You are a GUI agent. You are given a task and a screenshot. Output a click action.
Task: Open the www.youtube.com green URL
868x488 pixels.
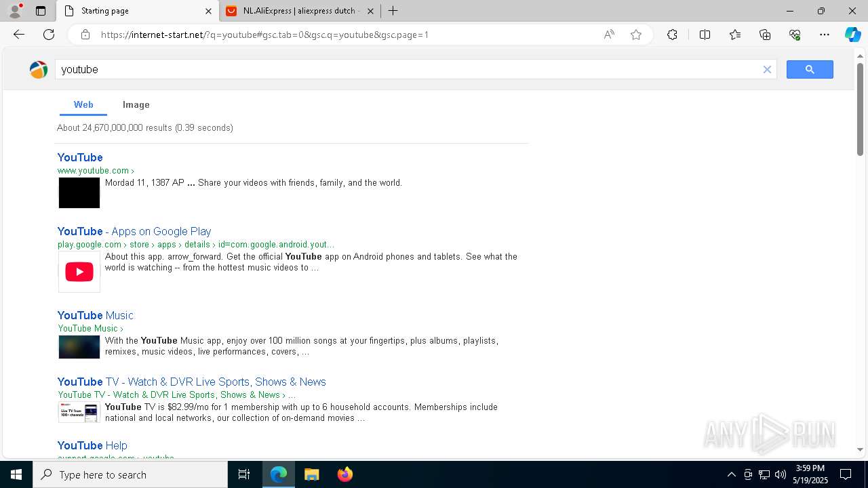click(x=96, y=171)
